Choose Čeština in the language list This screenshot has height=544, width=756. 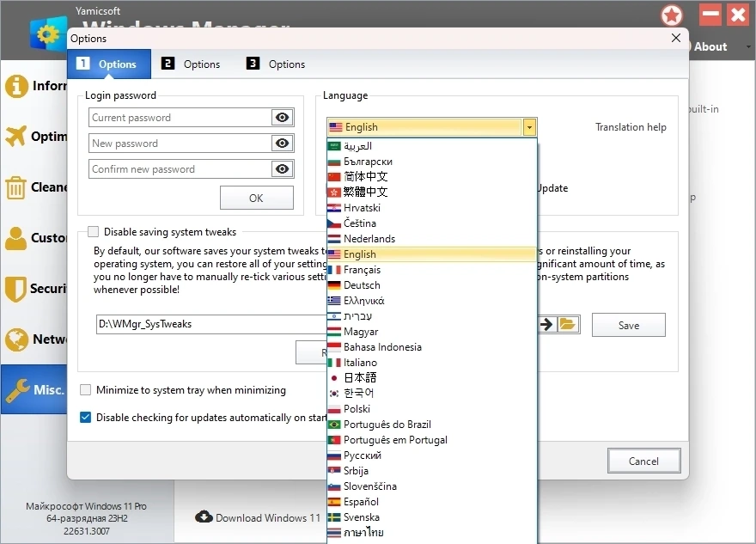pyautogui.click(x=432, y=223)
